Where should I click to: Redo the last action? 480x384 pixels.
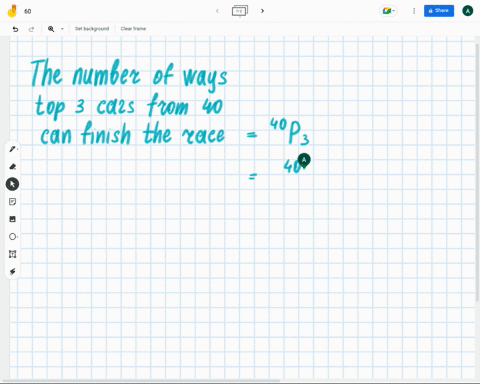click(31, 29)
